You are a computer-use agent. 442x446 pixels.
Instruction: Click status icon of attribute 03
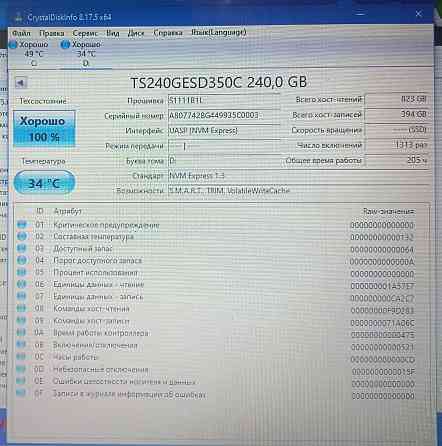22,248
